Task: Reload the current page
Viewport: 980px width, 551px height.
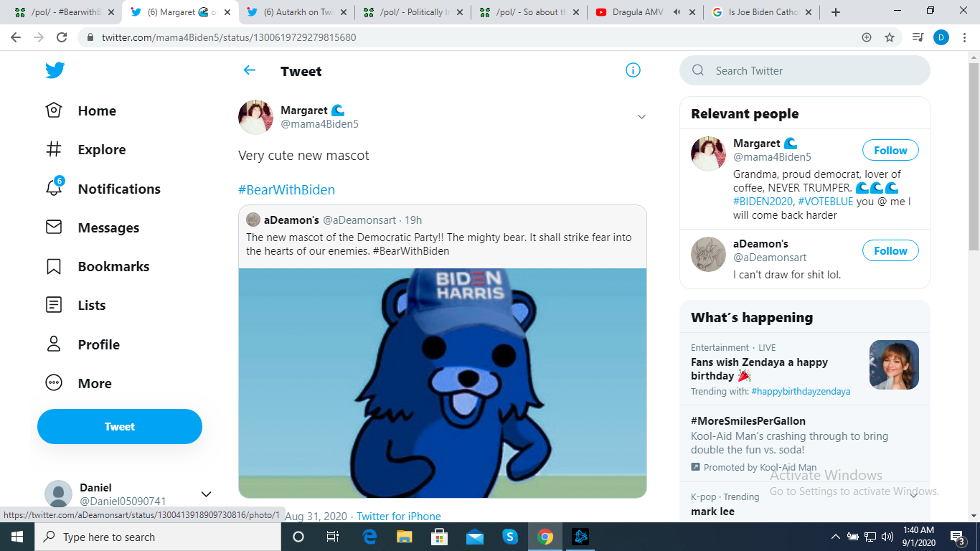Action: 62,37
